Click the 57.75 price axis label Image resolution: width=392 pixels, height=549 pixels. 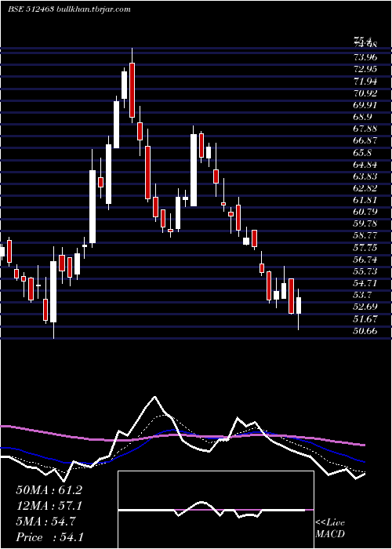click(365, 248)
